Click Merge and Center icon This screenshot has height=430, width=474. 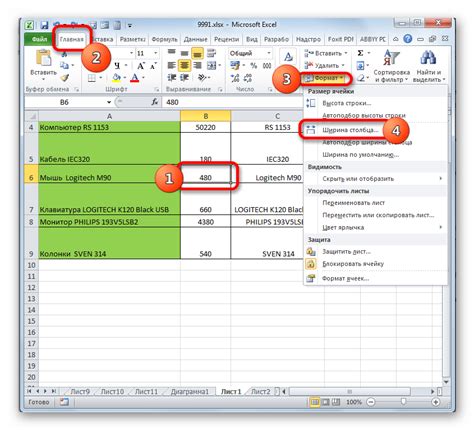click(211, 65)
